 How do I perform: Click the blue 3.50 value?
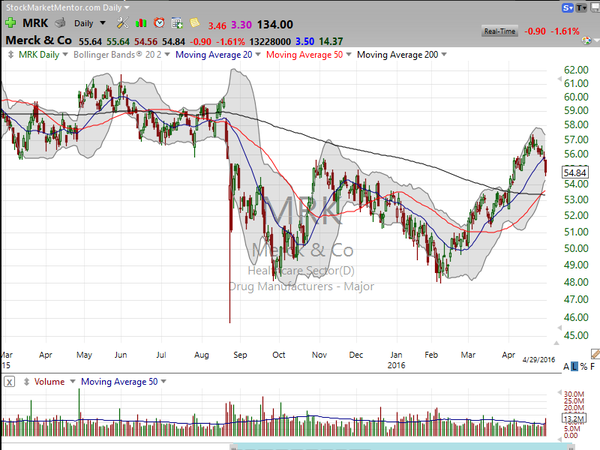pos(305,41)
